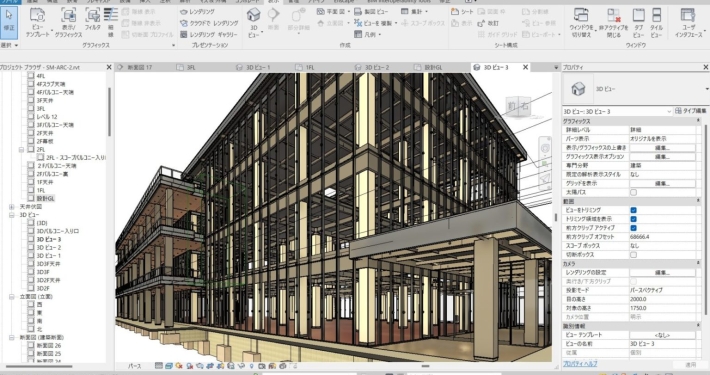The width and height of the screenshot is (710, 375).
Task: Select the 修正 (Modify) arrow tool
Action: [x=9, y=21]
